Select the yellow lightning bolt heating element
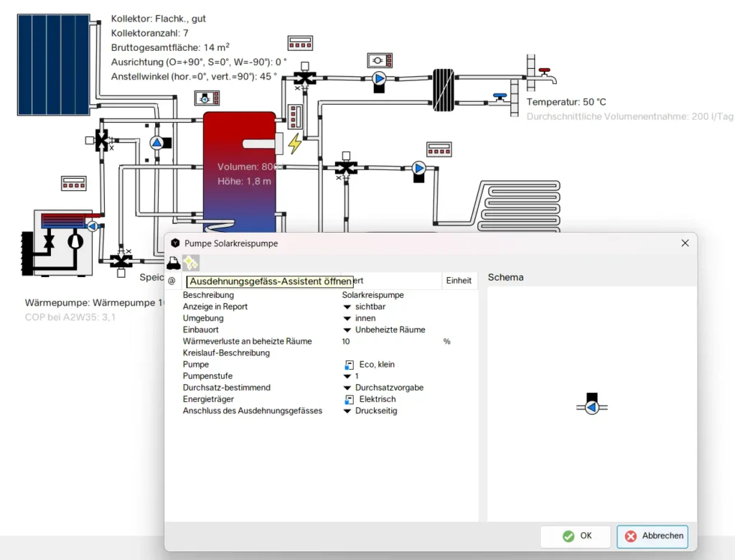This screenshot has width=735, height=560. 294,144
